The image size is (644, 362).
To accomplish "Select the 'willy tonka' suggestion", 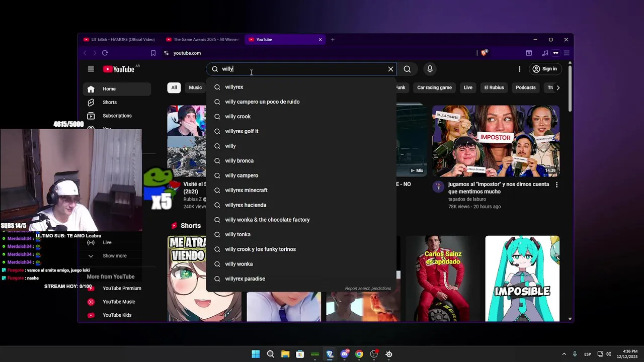I will (301, 234).
